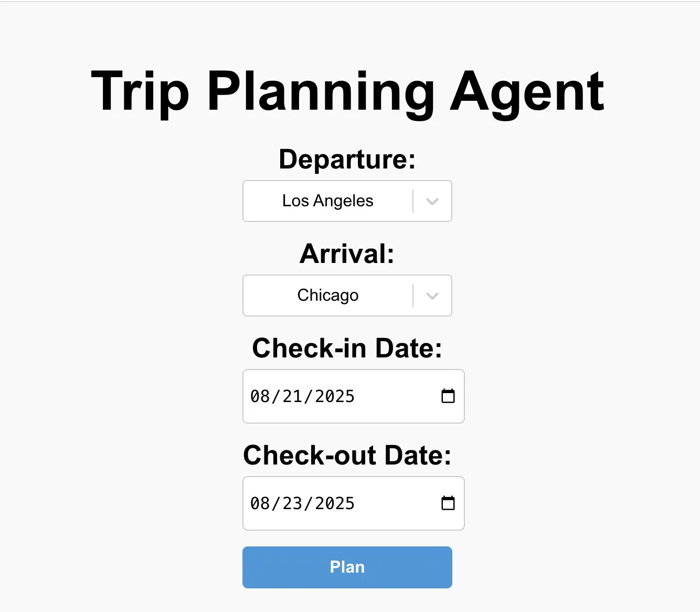Click the Arrival label above the city selector
The width and height of the screenshot is (700, 612).
347,254
